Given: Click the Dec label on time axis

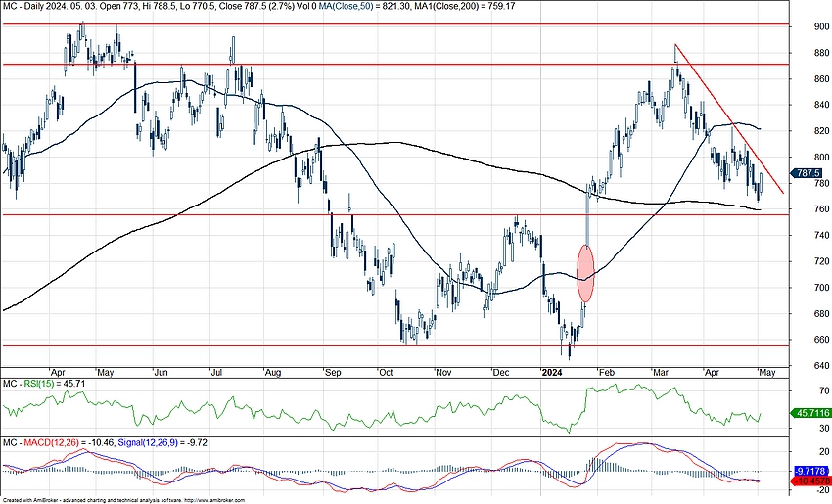Looking at the screenshot, I should 500,373.
